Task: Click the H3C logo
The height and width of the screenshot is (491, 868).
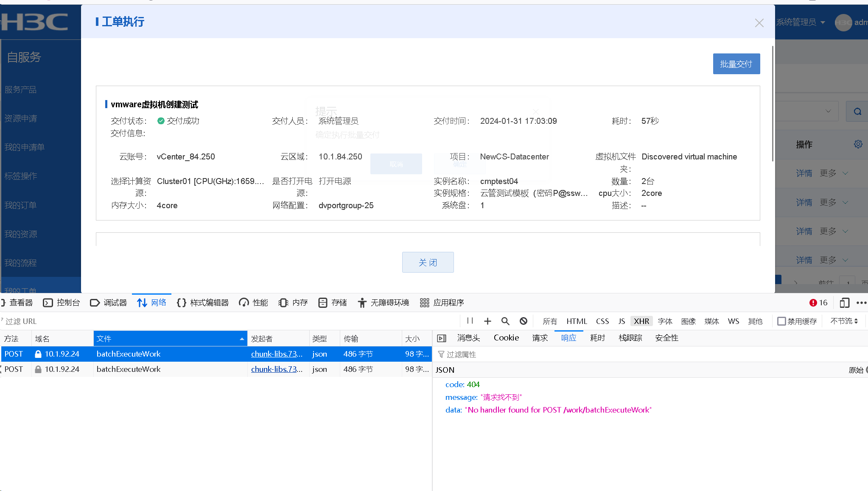Action: [35, 22]
